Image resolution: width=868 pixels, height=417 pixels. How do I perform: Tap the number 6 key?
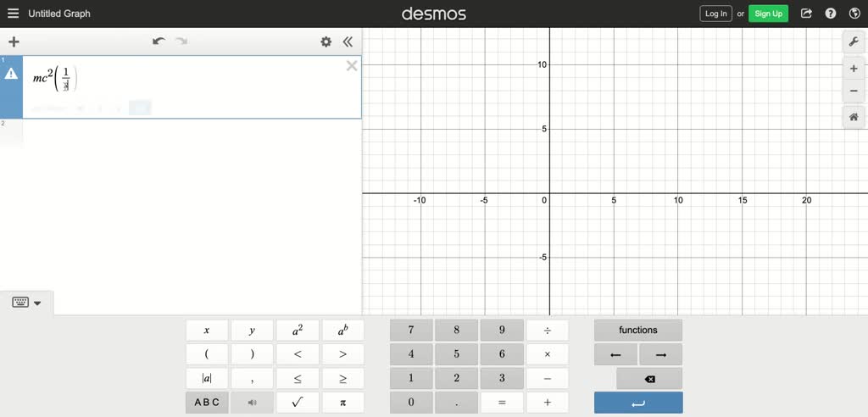point(502,354)
